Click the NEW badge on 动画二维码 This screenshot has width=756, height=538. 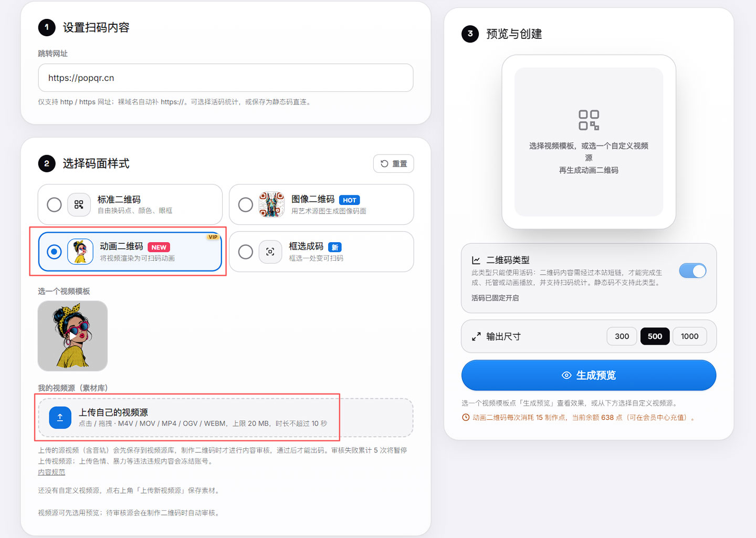[159, 247]
